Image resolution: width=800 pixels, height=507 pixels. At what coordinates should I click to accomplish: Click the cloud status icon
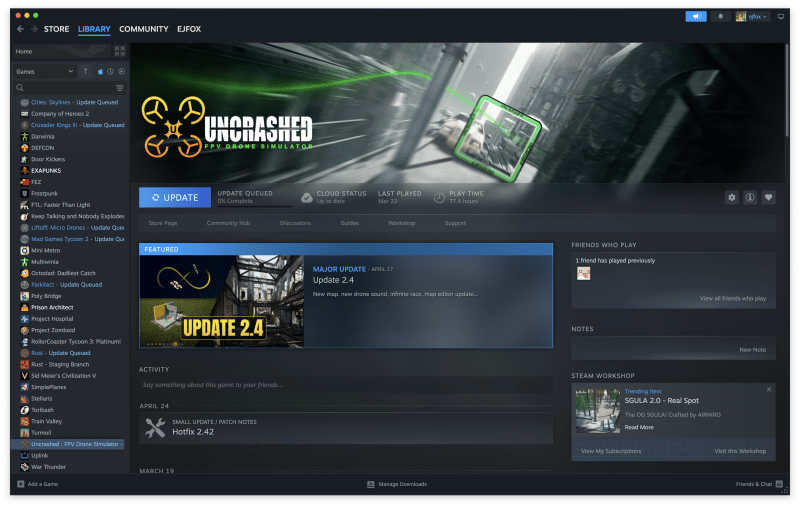point(307,197)
